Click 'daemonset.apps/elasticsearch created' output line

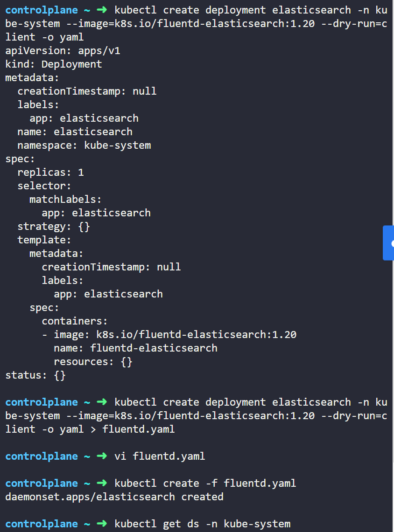point(114,497)
